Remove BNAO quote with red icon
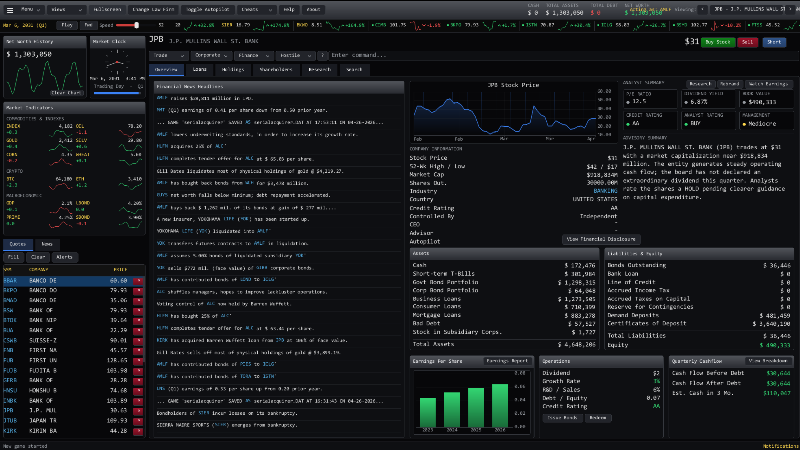 (x=138, y=301)
